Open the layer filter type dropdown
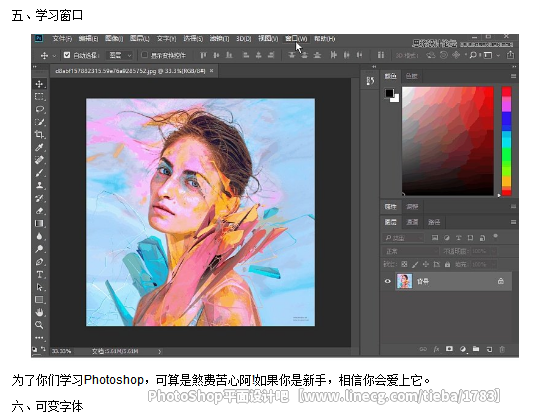The image size is (556, 415). click(404, 238)
